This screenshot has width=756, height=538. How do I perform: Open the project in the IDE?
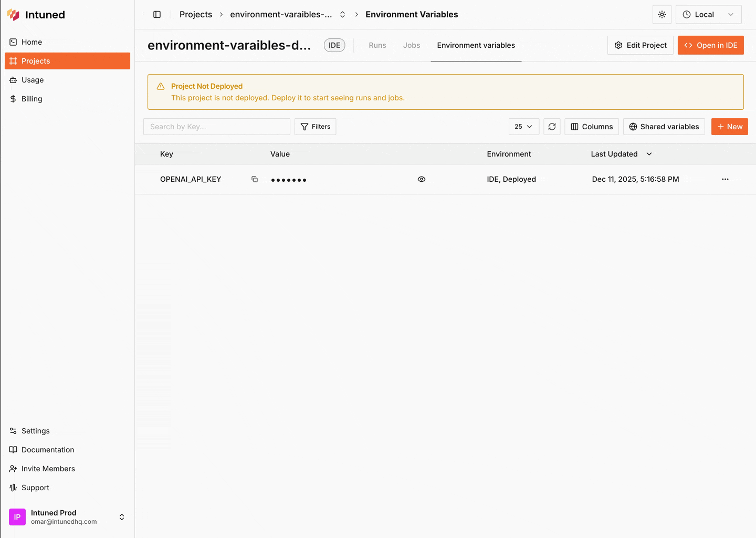(710, 45)
